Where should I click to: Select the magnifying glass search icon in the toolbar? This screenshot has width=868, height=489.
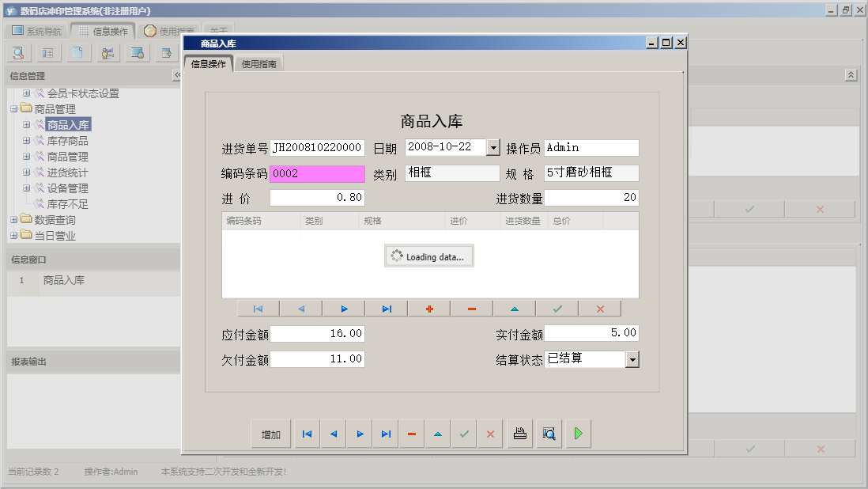click(17, 52)
